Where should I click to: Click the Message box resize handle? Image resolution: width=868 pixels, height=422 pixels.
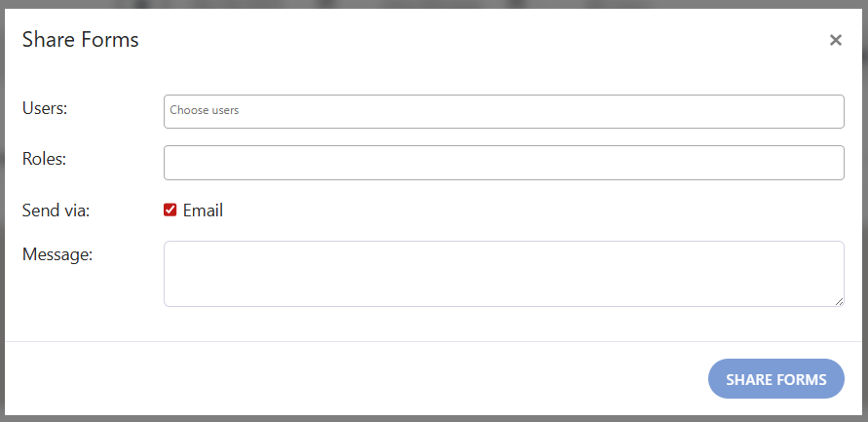839,301
